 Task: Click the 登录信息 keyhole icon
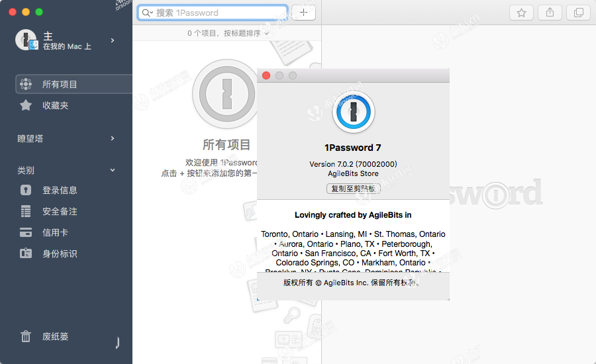click(x=26, y=190)
